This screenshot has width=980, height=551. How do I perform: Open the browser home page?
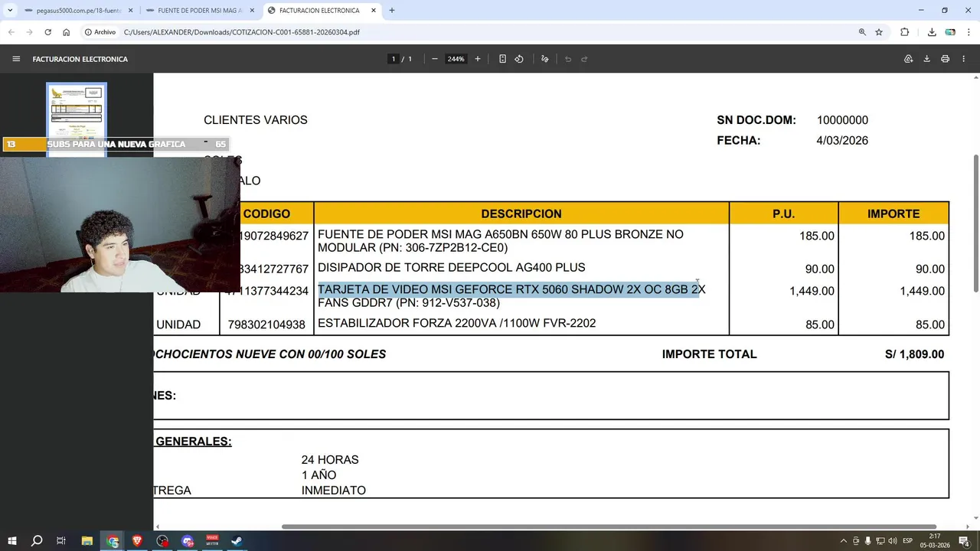(66, 32)
